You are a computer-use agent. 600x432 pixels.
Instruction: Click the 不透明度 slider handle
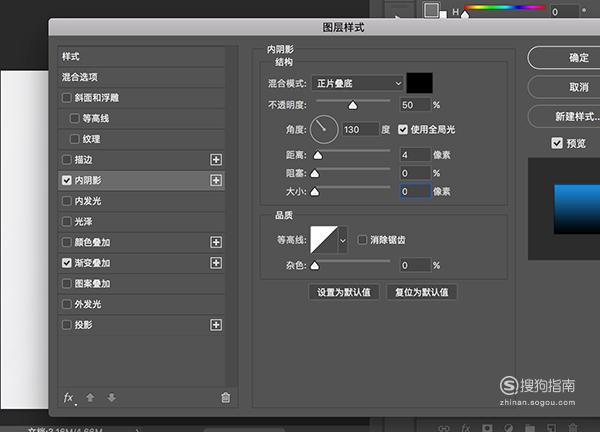353,105
